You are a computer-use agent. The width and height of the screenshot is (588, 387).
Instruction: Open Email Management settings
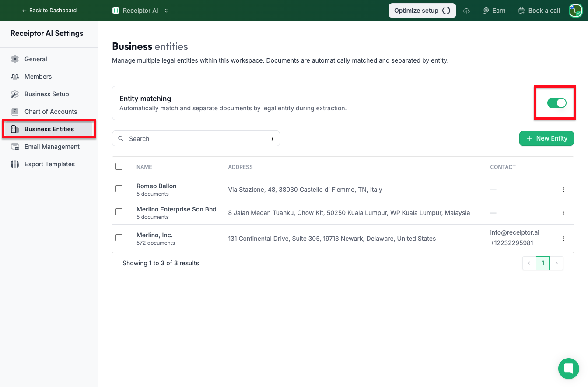49,147
